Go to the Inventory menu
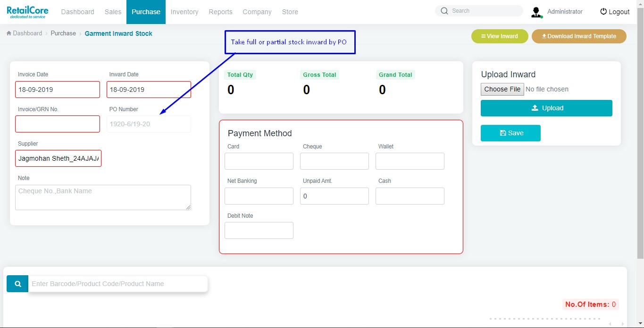The width and height of the screenshot is (644, 328). (x=184, y=12)
